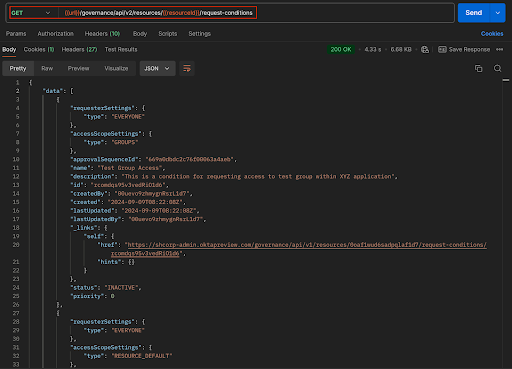The width and height of the screenshot is (512, 369).
Task: Click the "lastUpdatedBy" key on line 17
Action: click(x=96, y=219)
